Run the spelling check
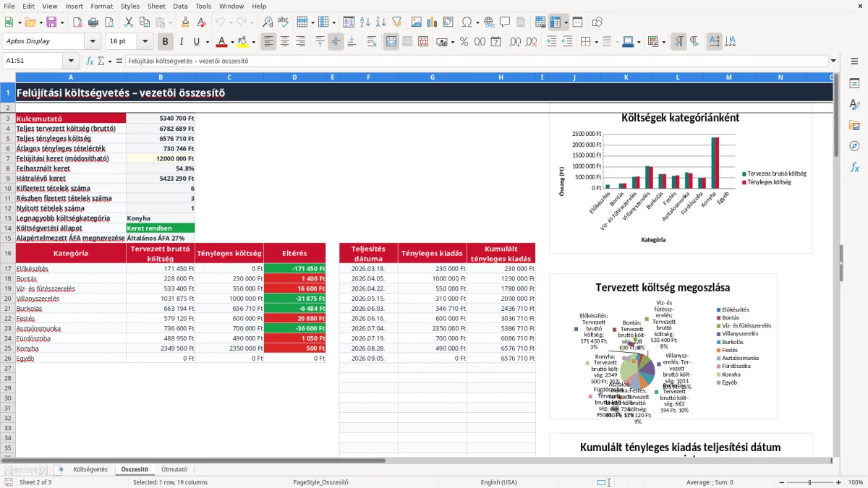 (282, 22)
